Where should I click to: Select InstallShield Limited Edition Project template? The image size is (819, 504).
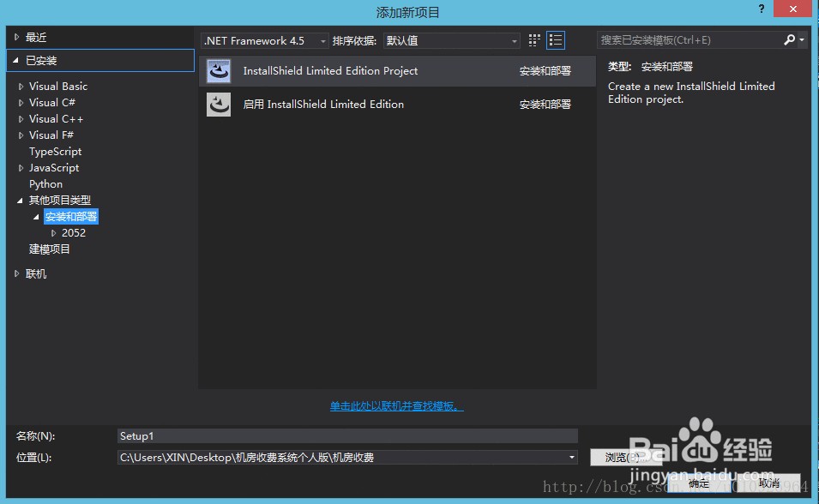[397, 71]
